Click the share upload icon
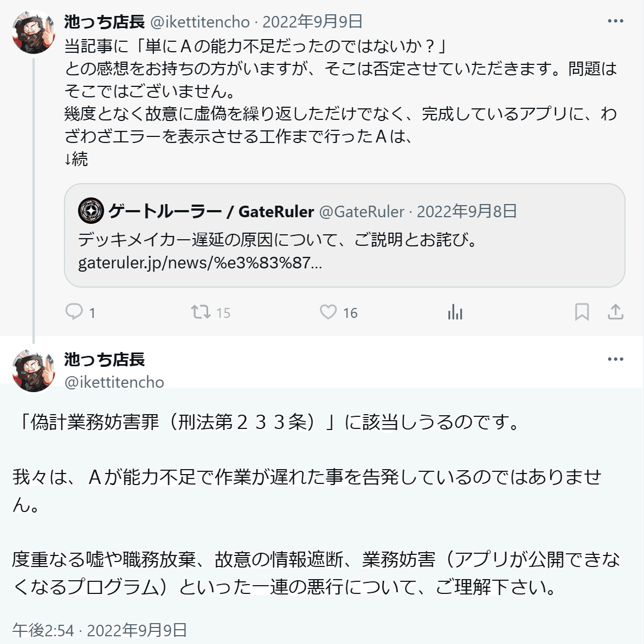Viewport: 644px width, 644px height. tap(615, 312)
